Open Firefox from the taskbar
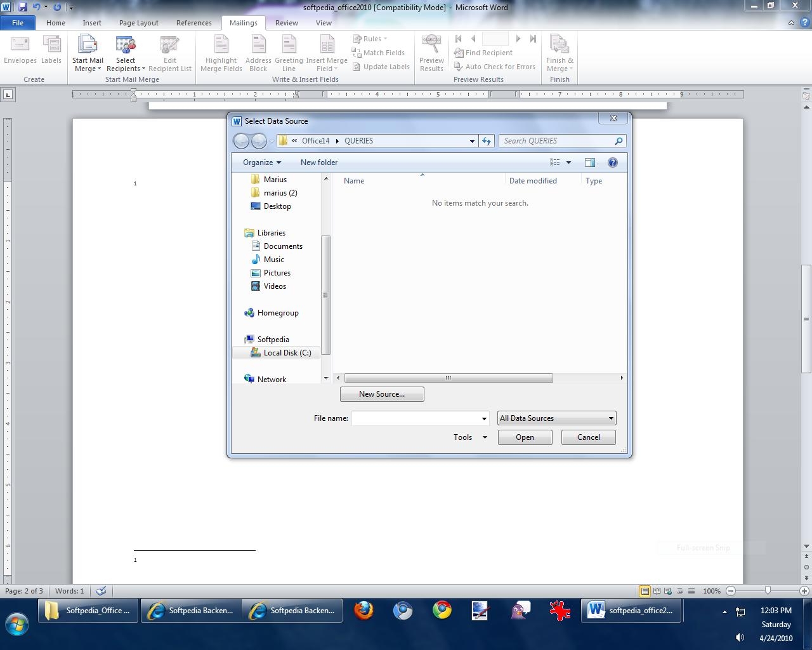The width and height of the screenshot is (812, 650). click(x=363, y=611)
